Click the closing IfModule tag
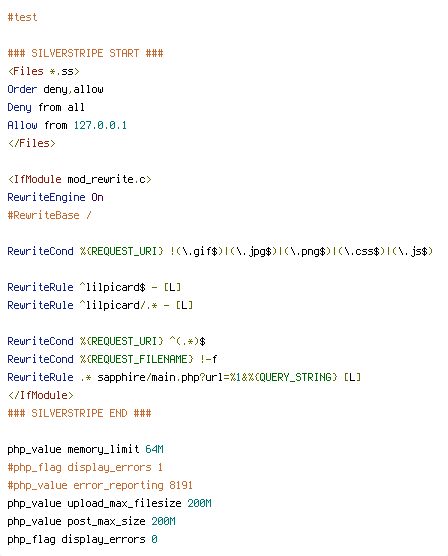The height and width of the screenshot is (556, 448). [x=40, y=395]
